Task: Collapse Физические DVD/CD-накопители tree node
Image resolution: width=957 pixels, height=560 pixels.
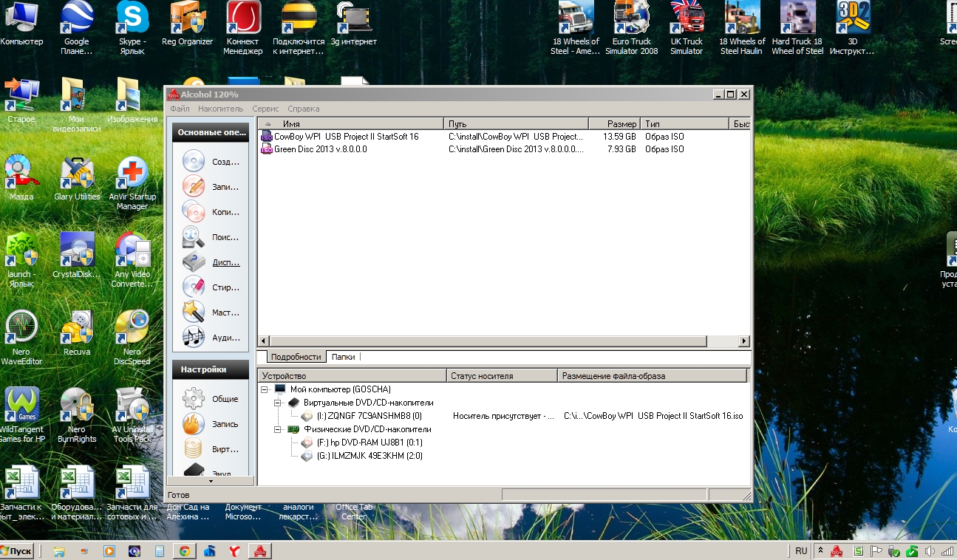Action: (278, 429)
